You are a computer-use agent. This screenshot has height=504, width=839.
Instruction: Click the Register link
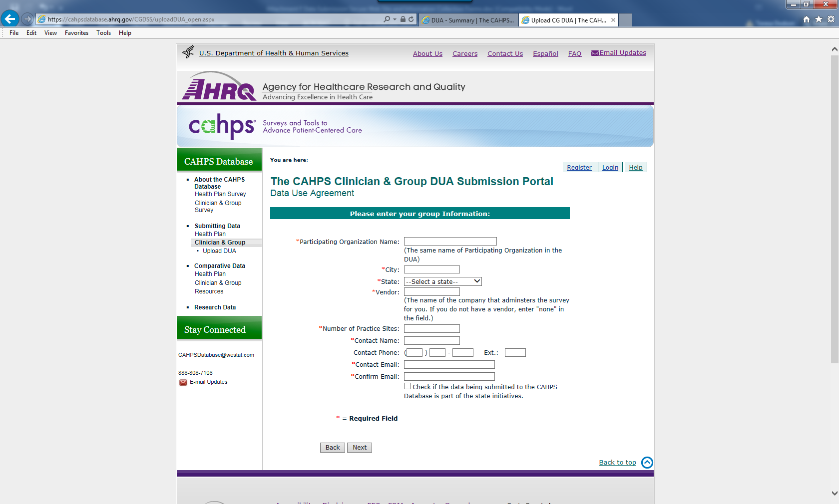pos(579,168)
